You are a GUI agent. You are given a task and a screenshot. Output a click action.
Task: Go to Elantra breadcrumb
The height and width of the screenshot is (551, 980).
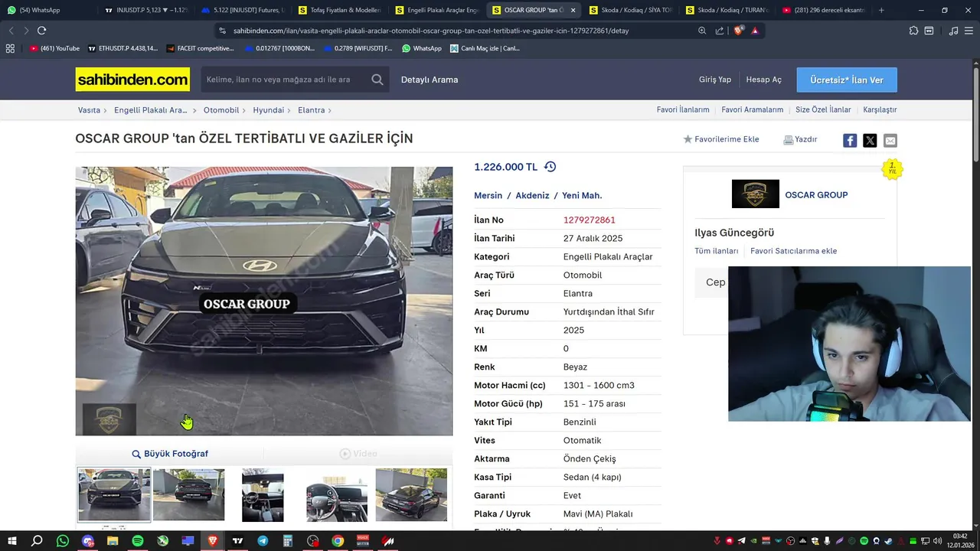coord(312,110)
